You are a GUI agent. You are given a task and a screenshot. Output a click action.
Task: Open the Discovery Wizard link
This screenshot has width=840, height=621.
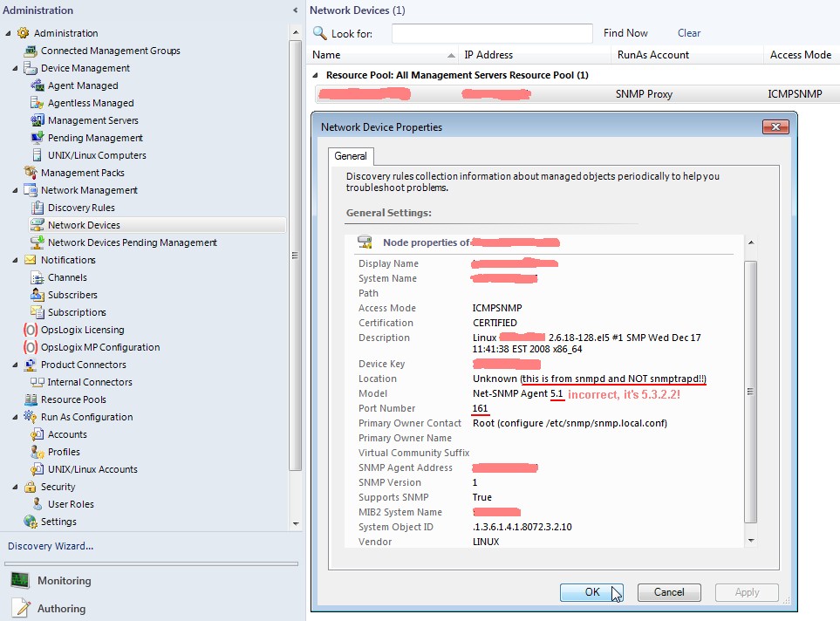(x=51, y=546)
